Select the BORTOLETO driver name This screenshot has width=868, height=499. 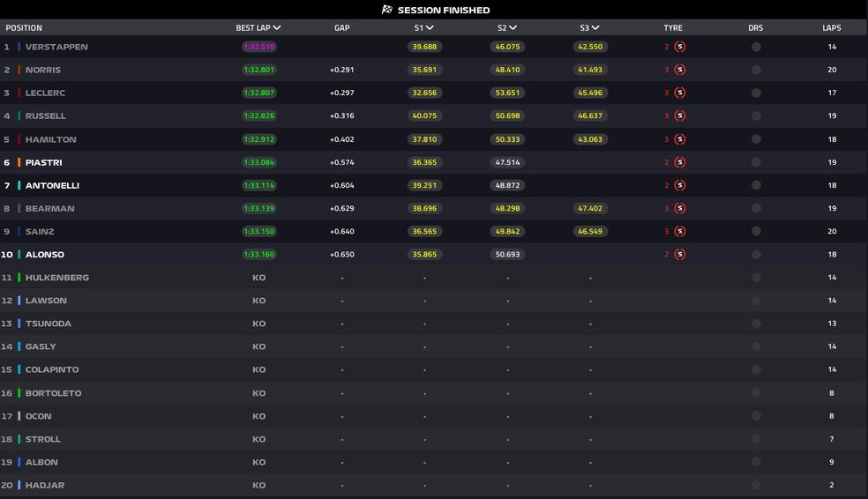click(53, 393)
